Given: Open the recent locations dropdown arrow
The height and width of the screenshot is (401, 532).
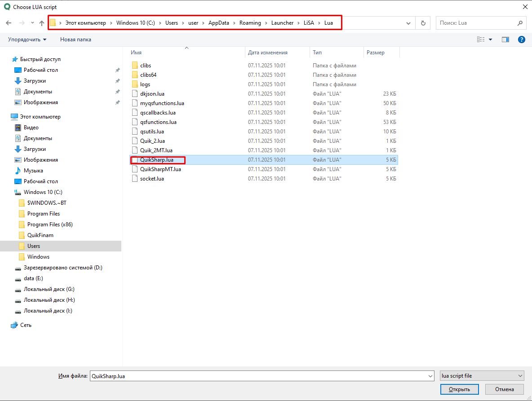Looking at the screenshot, I should point(32,23).
